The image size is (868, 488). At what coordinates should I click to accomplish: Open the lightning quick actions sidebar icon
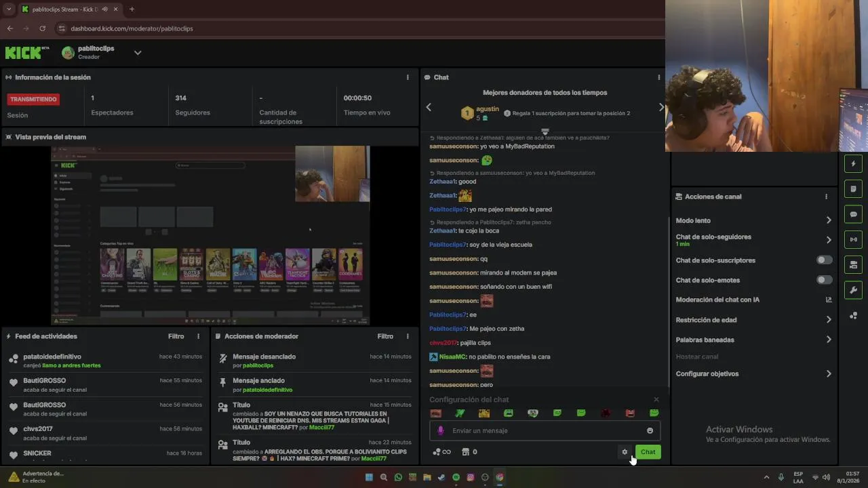853,163
